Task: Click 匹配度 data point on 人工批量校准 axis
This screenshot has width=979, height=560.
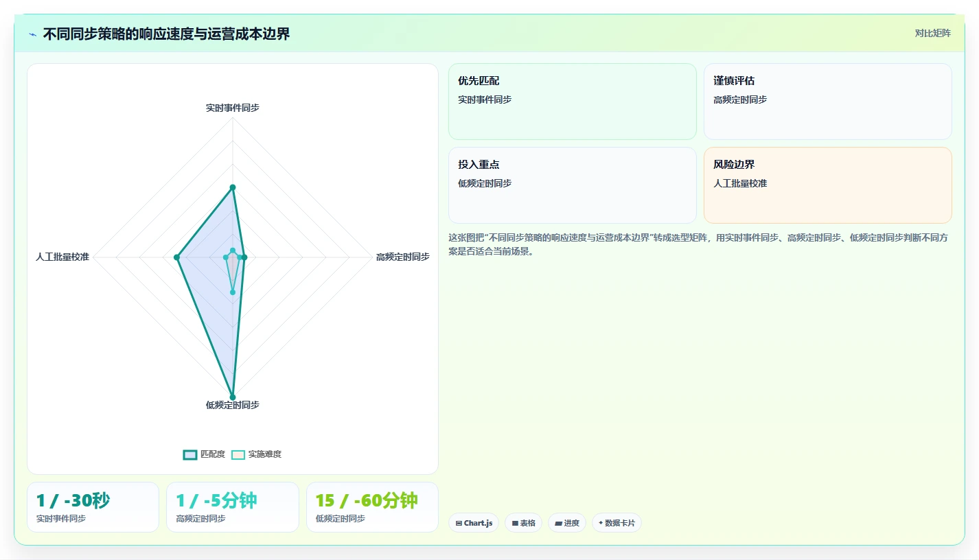Action: coord(176,257)
